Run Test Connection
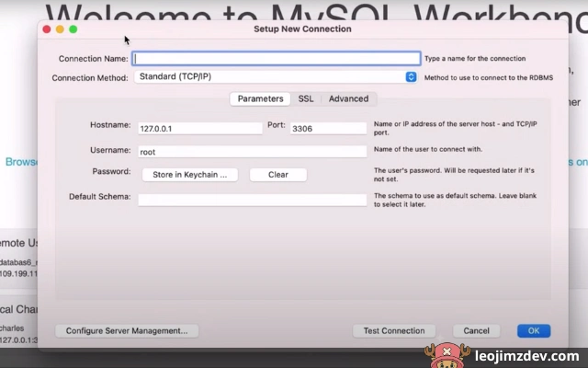 point(394,331)
